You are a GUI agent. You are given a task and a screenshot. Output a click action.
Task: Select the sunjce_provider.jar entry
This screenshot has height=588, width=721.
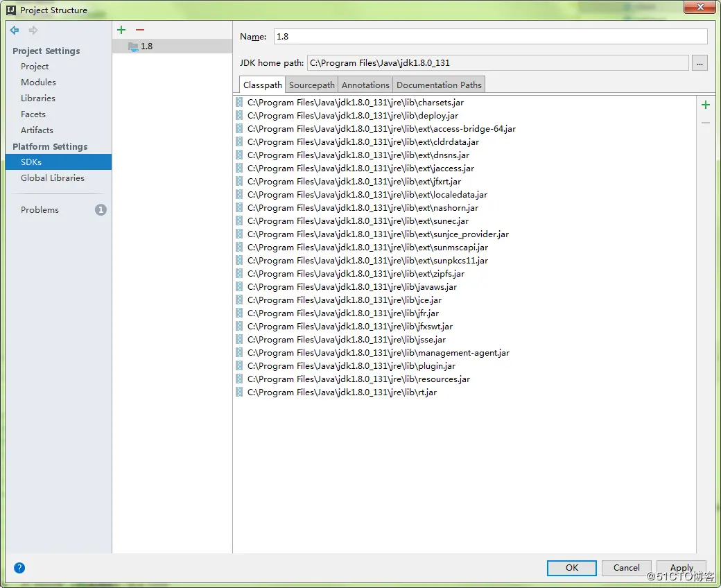tap(464, 234)
